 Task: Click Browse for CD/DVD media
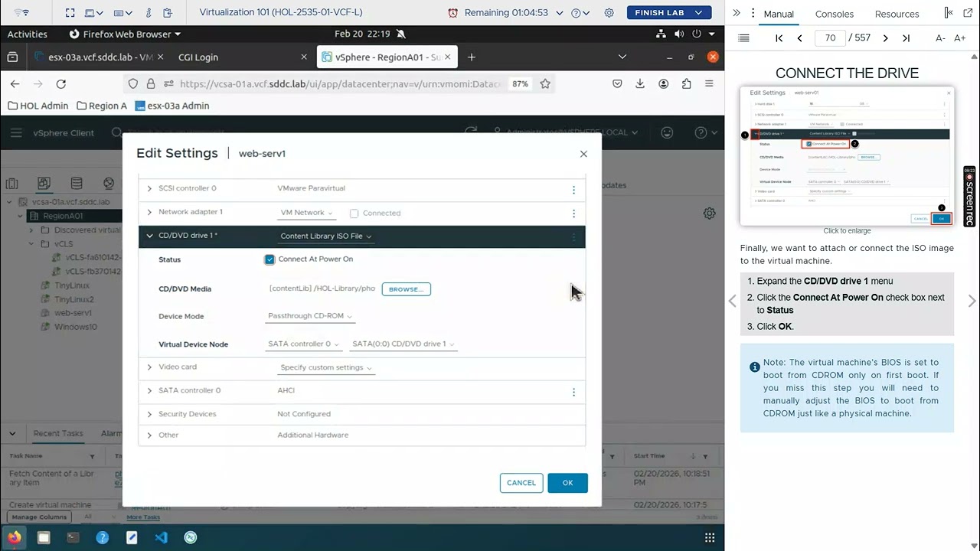click(x=406, y=289)
